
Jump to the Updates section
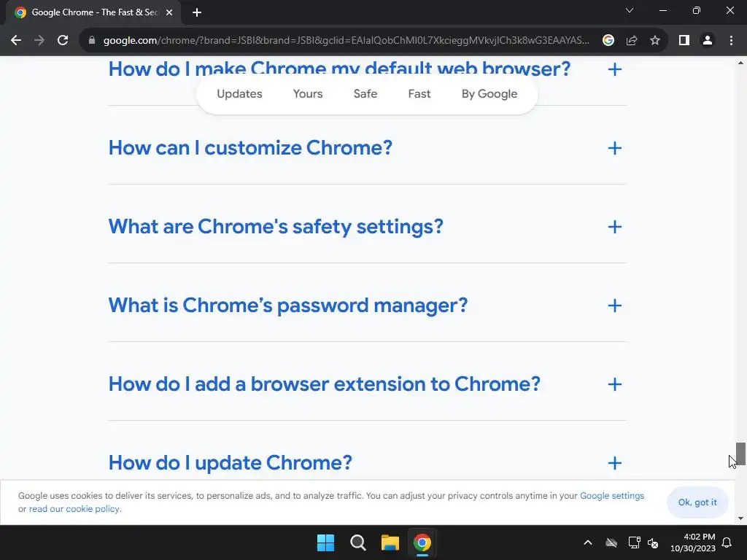click(239, 94)
